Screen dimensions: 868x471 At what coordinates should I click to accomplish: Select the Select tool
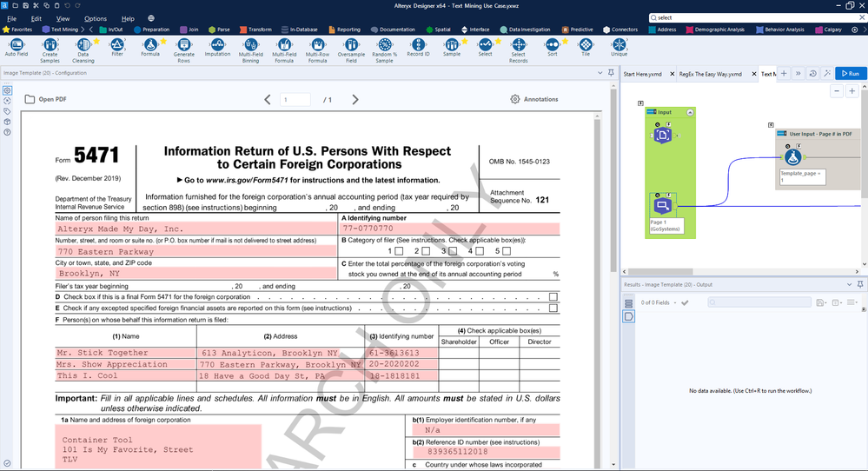pyautogui.click(x=485, y=48)
